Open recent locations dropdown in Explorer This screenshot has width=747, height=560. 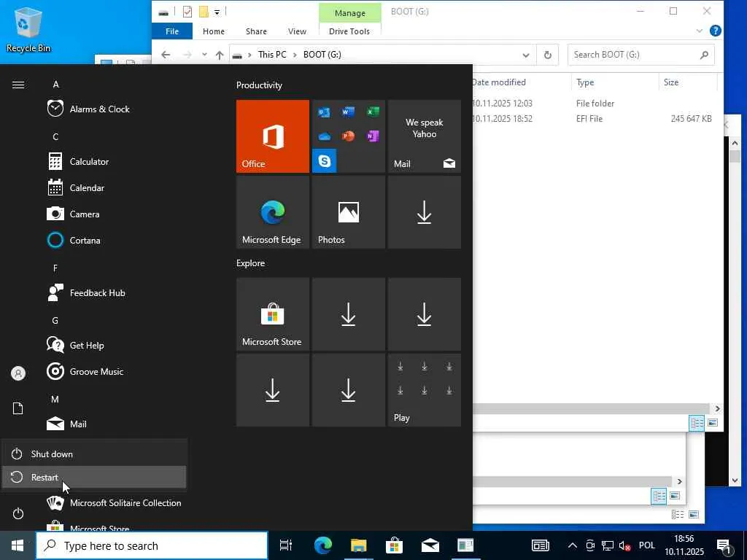[204, 55]
